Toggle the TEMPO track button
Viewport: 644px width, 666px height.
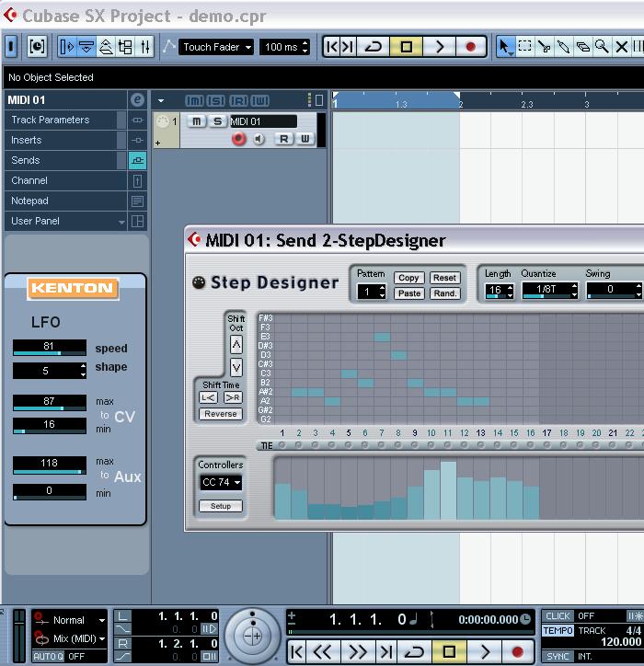tap(558, 630)
